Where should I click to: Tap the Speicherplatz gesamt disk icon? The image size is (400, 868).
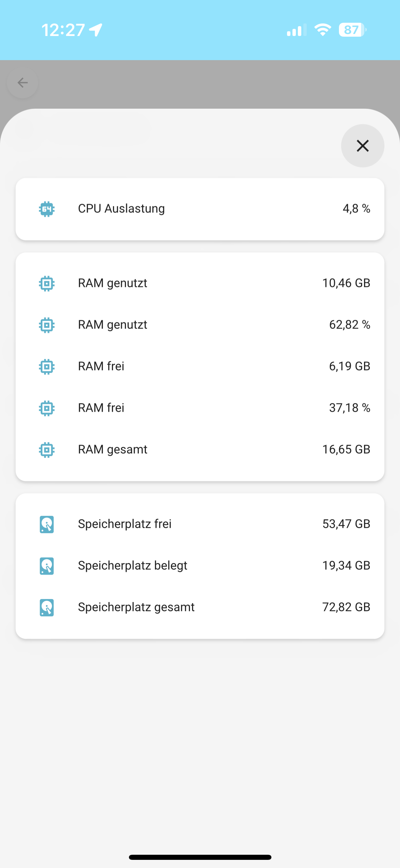[47, 607]
